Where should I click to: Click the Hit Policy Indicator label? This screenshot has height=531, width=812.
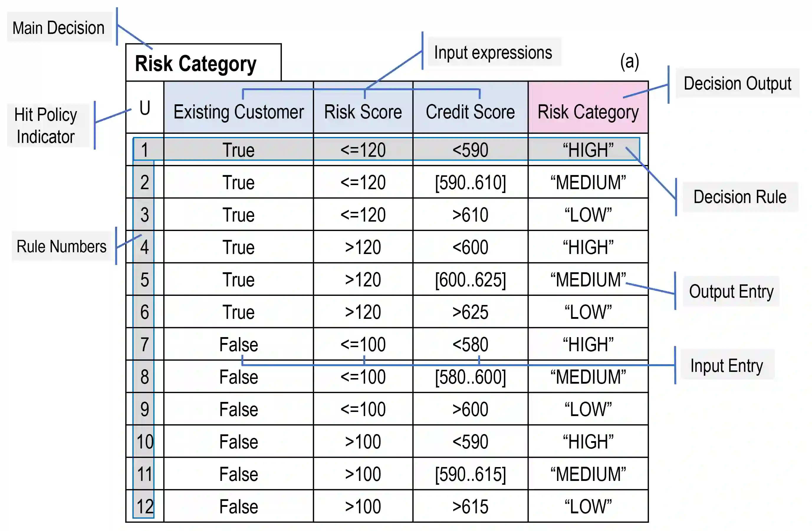46,126
